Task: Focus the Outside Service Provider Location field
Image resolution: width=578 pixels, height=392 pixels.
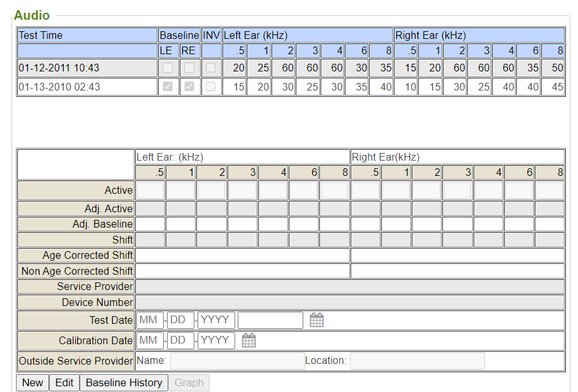Action: click(x=417, y=361)
